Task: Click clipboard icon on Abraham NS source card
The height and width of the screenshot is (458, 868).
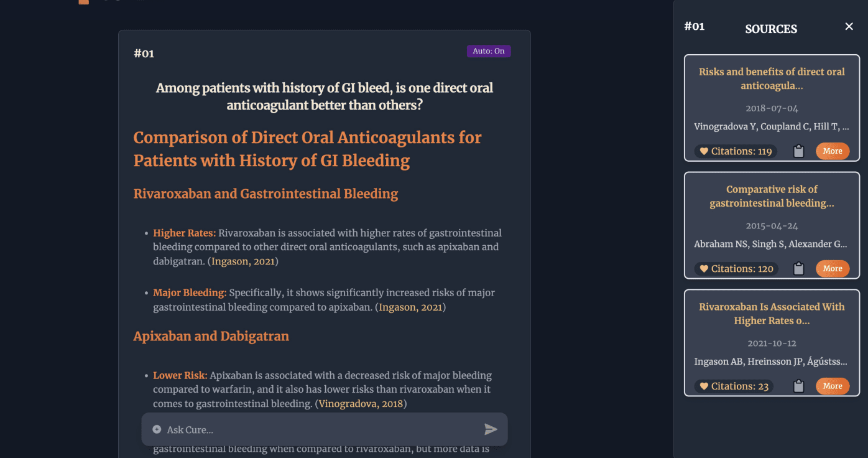Action: tap(799, 269)
